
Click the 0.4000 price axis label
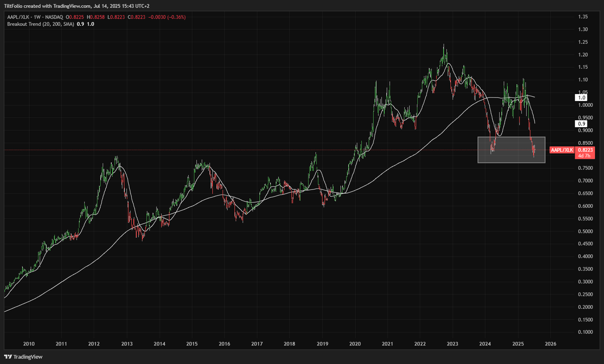pos(585,256)
